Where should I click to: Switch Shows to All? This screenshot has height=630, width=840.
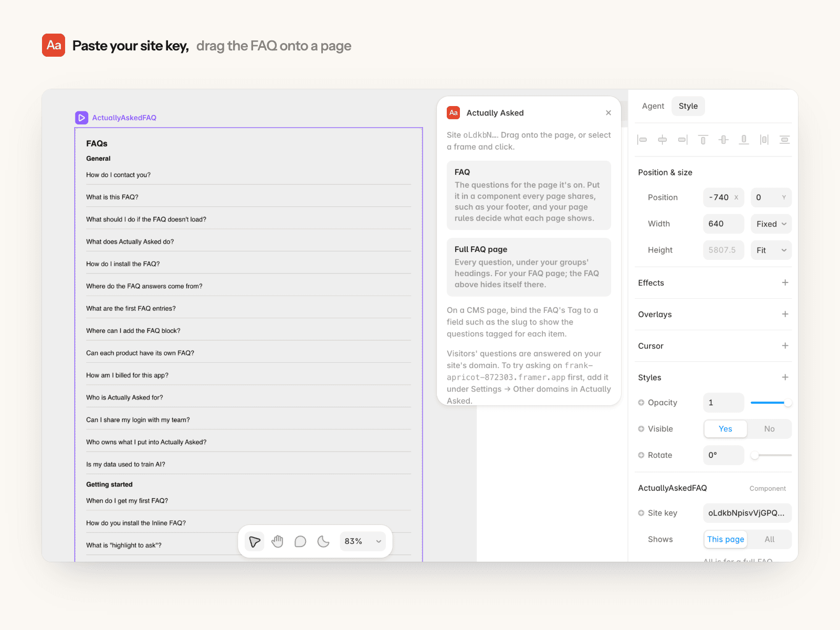tap(769, 539)
